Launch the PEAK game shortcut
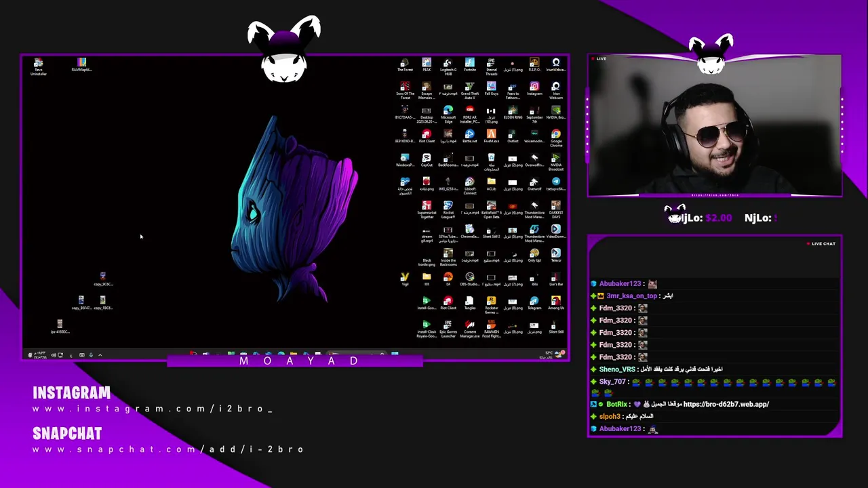The image size is (868, 488). (427, 66)
